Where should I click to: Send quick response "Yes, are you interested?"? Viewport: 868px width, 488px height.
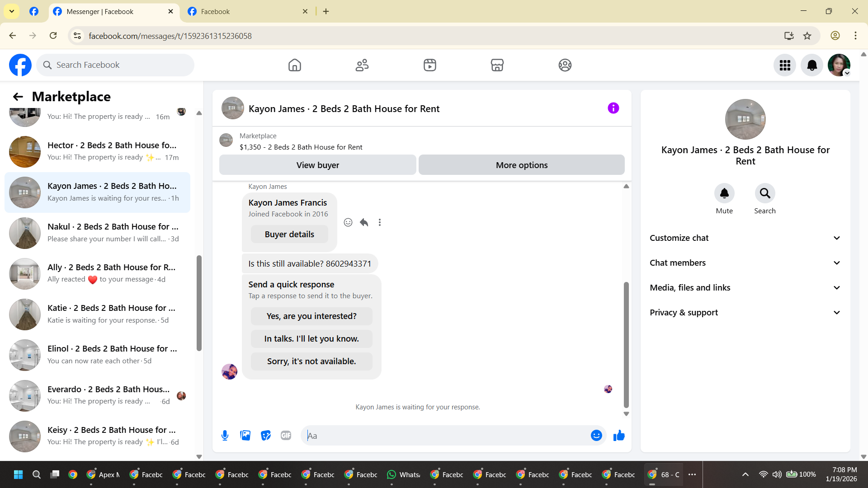311,316
